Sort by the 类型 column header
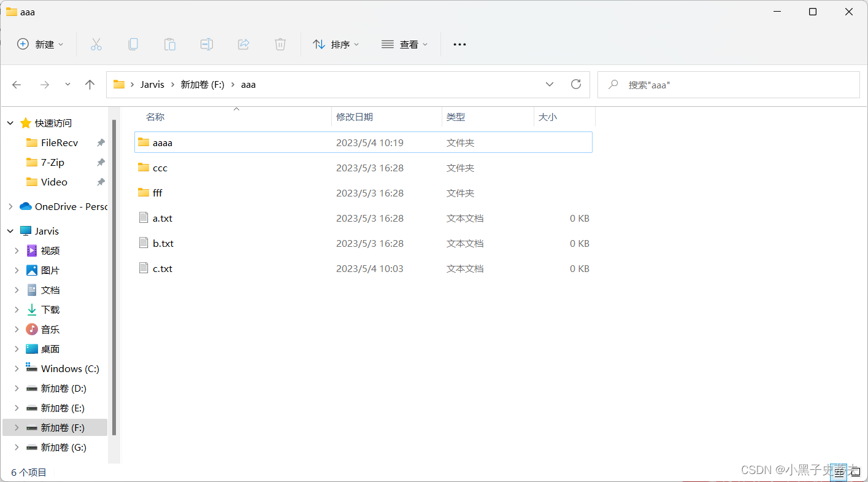 456,117
